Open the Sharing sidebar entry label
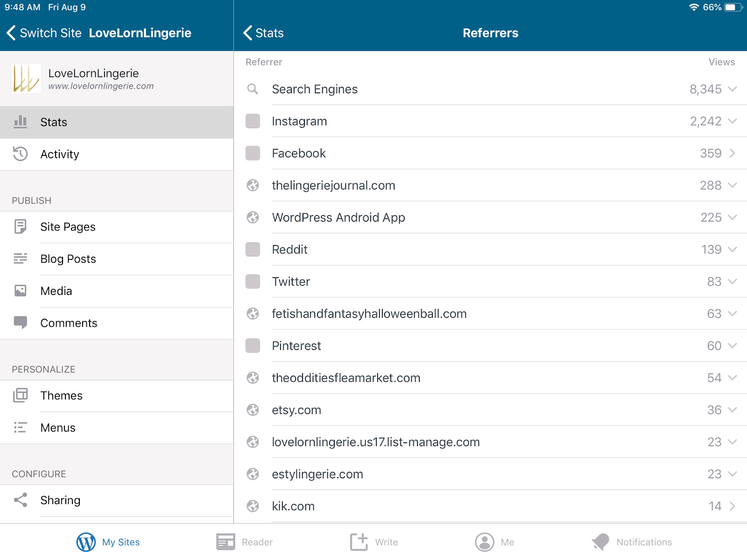747x560 pixels. (x=60, y=500)
